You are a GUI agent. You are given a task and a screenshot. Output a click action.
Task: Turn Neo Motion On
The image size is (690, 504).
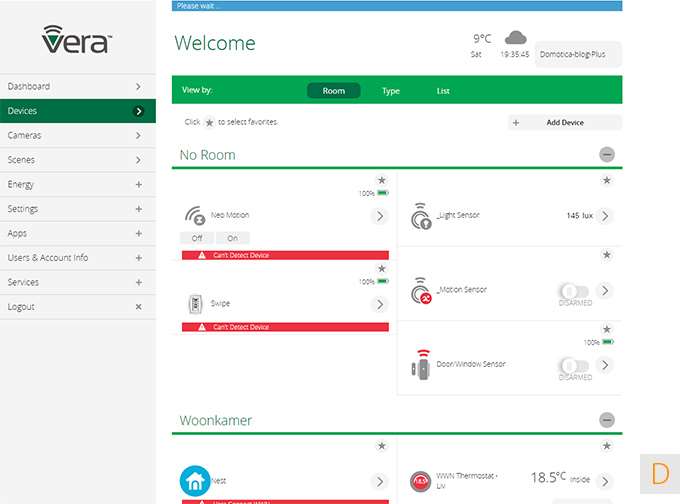[x=233, y=238]
